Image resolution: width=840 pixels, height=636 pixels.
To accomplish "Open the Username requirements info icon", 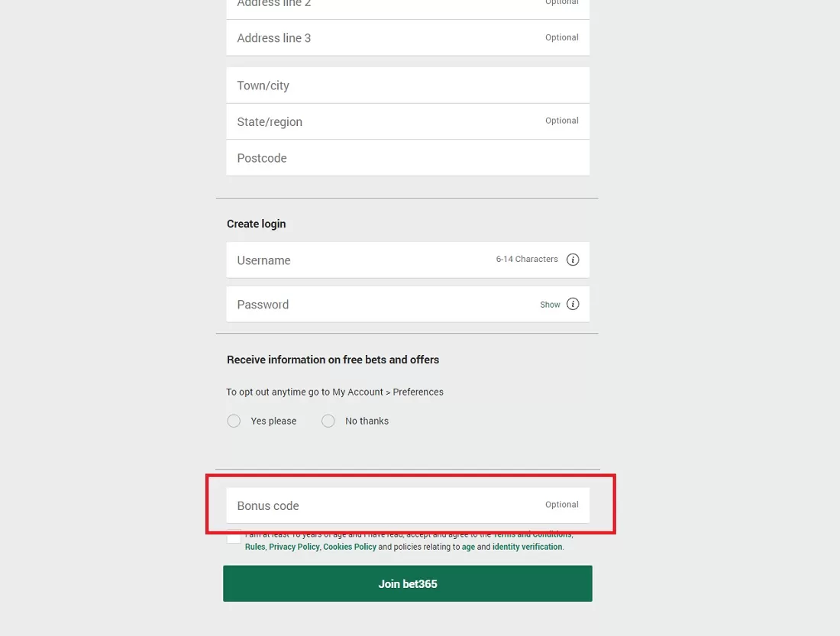I will click(x=573, y=260).
